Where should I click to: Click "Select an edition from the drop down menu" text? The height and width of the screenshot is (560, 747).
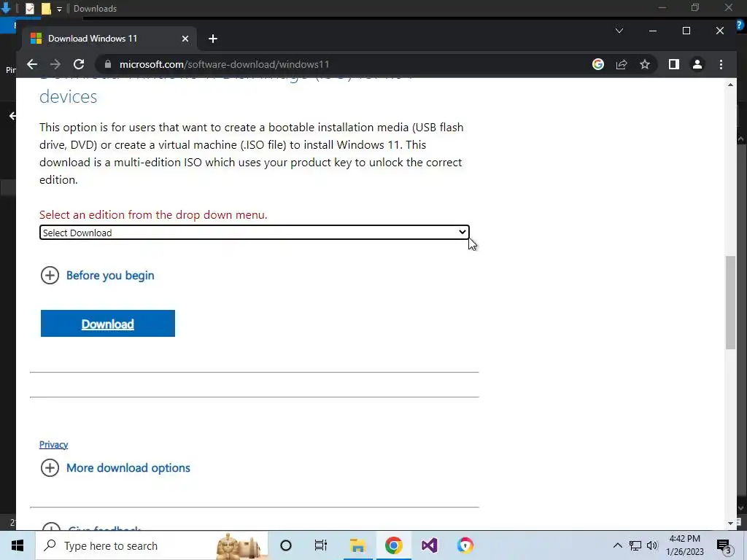pos(153,215)
